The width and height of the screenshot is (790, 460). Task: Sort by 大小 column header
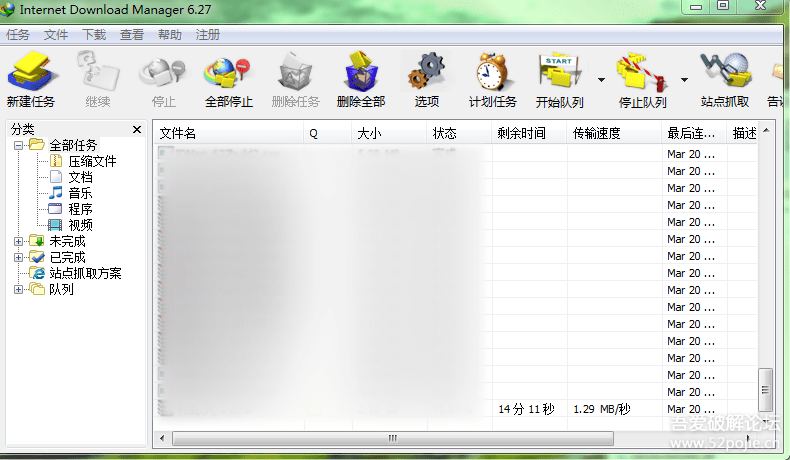pos(389,133)
